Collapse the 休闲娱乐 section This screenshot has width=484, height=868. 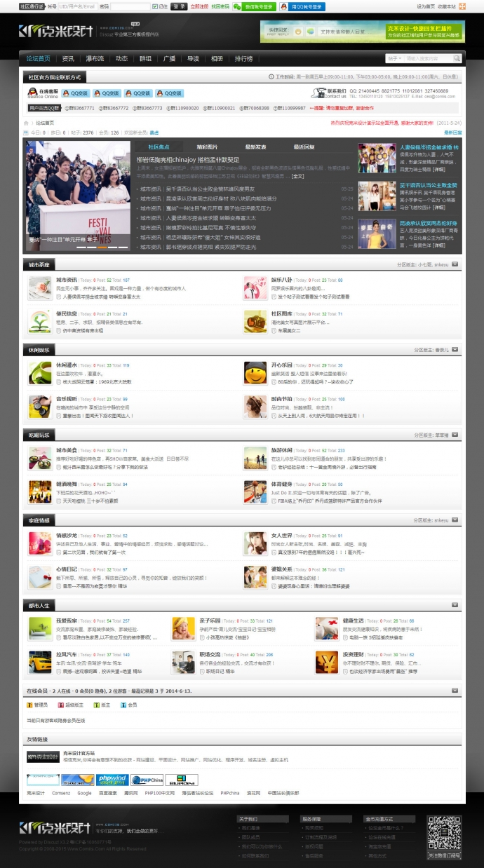[x=455, y=349]
